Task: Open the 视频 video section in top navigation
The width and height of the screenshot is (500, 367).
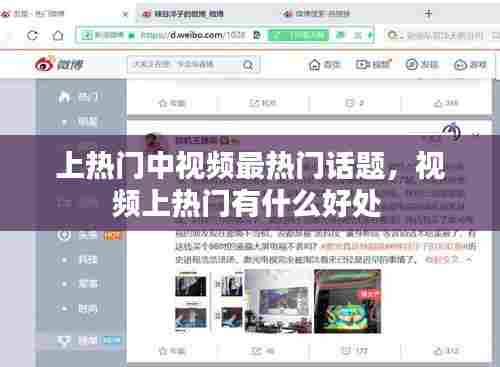Action: point(373,64)
